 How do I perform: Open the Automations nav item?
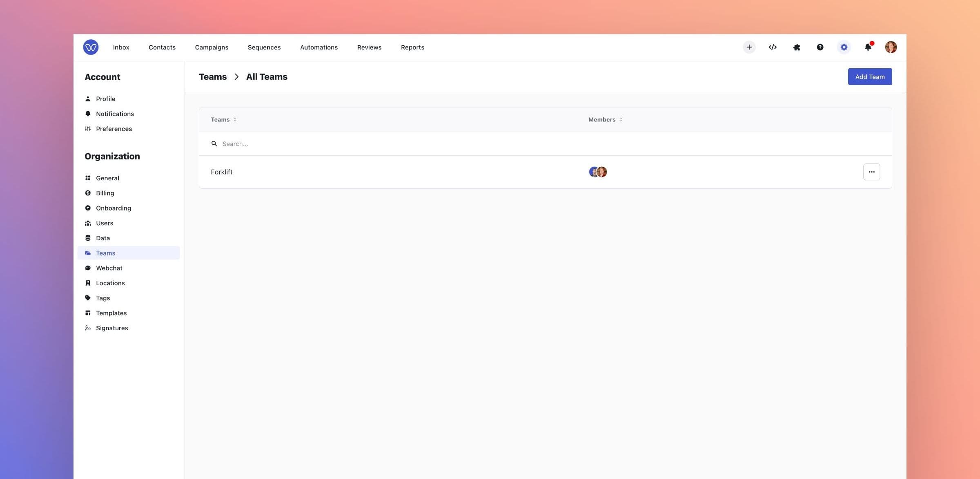[x=318, y=47]
